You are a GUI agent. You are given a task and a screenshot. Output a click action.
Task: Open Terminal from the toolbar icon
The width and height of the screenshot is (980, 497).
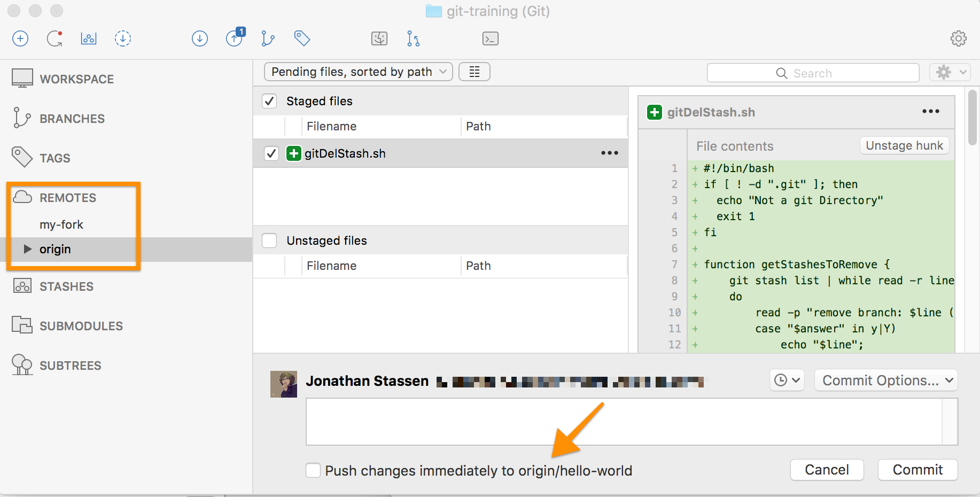490,38
